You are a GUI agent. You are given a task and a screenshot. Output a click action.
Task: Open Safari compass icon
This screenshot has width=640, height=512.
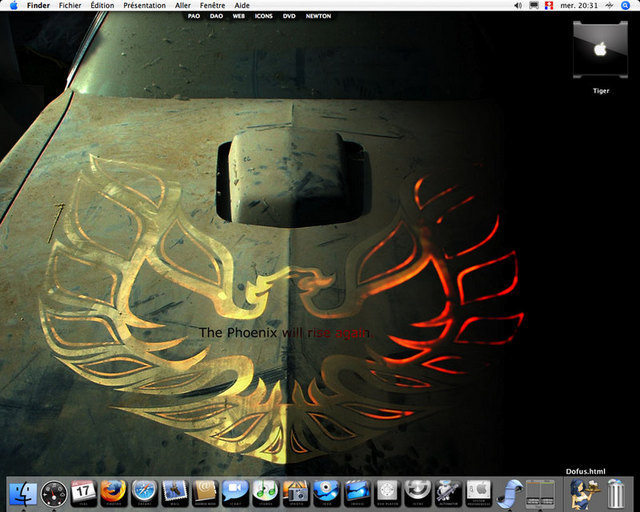pyautogui.click(x=144, y=493)
